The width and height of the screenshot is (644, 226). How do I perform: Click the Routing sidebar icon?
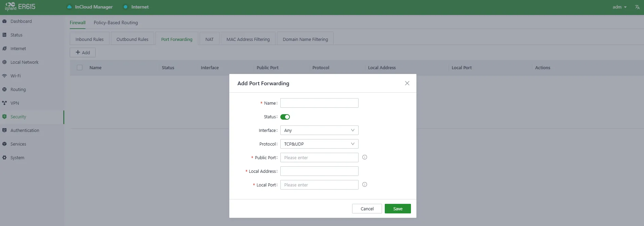[4, 89]
